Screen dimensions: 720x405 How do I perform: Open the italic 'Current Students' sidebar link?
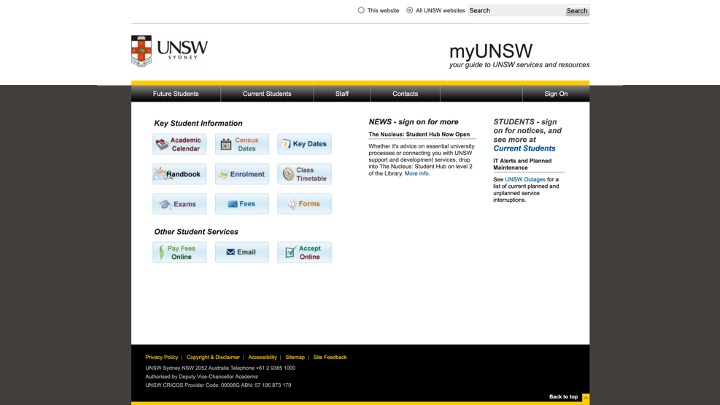524,148
